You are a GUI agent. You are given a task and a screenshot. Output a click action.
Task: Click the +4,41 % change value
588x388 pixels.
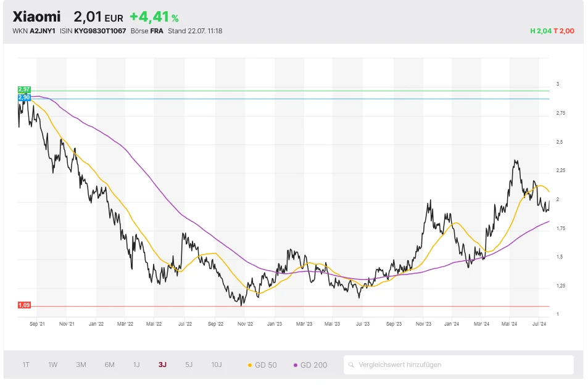[x=154, y=17]
